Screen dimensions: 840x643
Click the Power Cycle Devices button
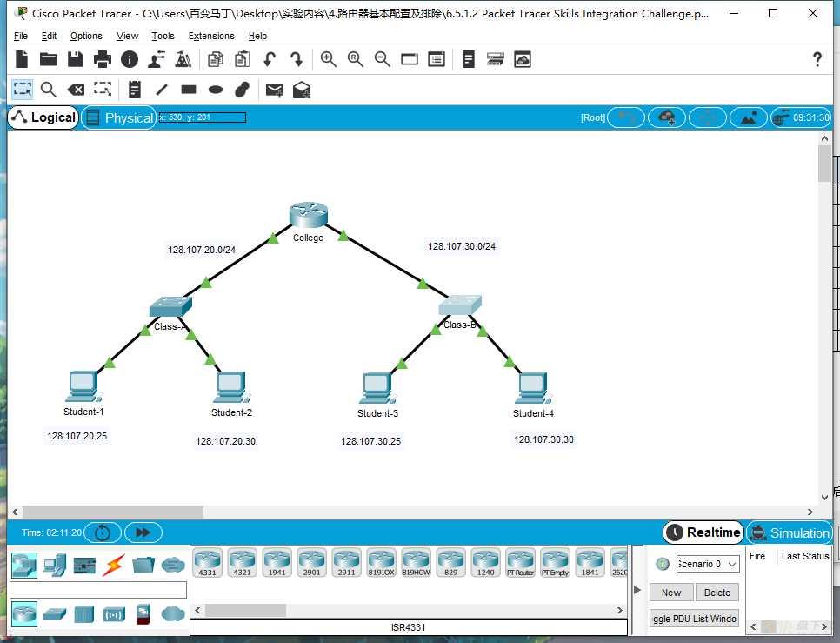pos(103,532)
